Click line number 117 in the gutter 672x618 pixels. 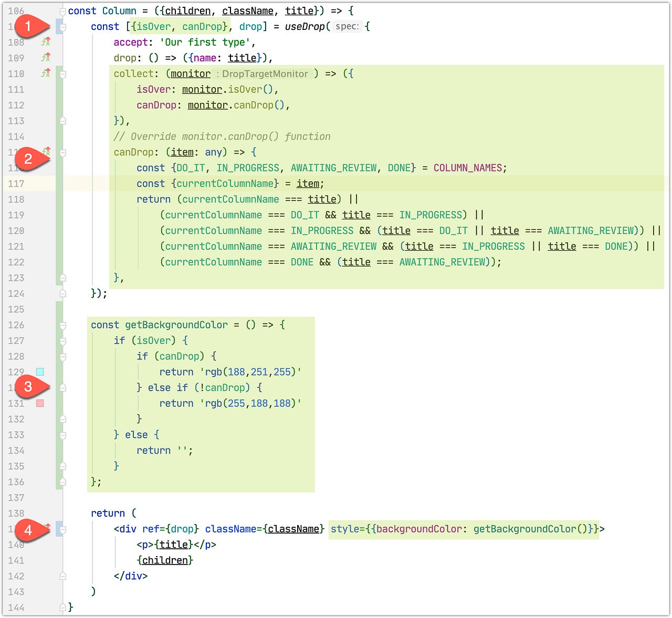pyautogui.click(x=16, y=184)
